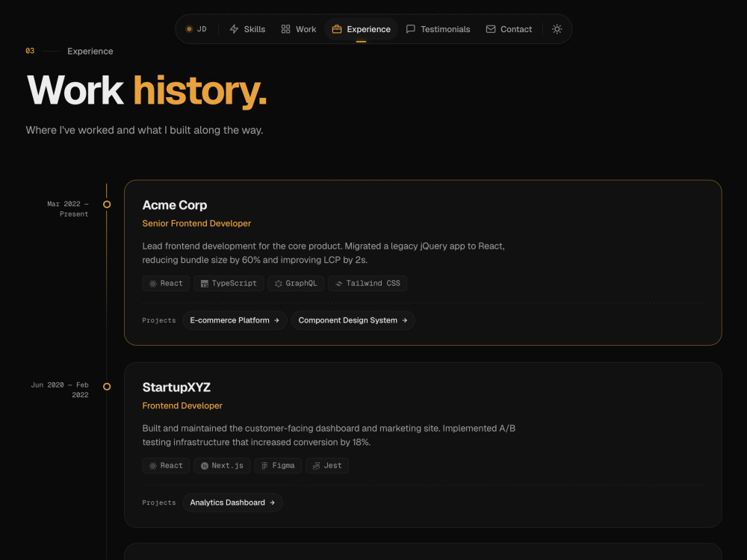Open the Component Design System project
The height and width of the screenshot is (560, 747).
[353, 320]
